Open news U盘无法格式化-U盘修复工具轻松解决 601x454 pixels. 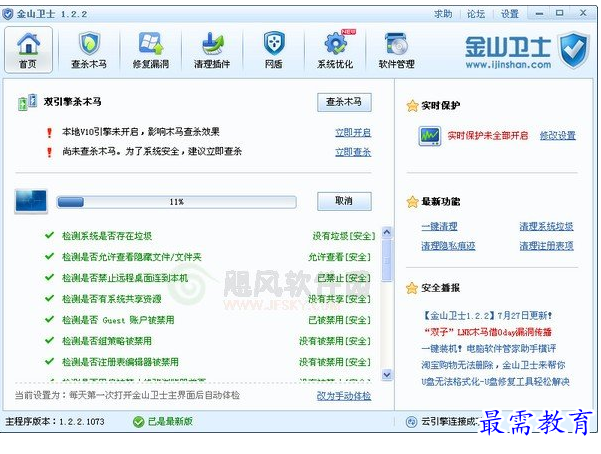point(496,382)
